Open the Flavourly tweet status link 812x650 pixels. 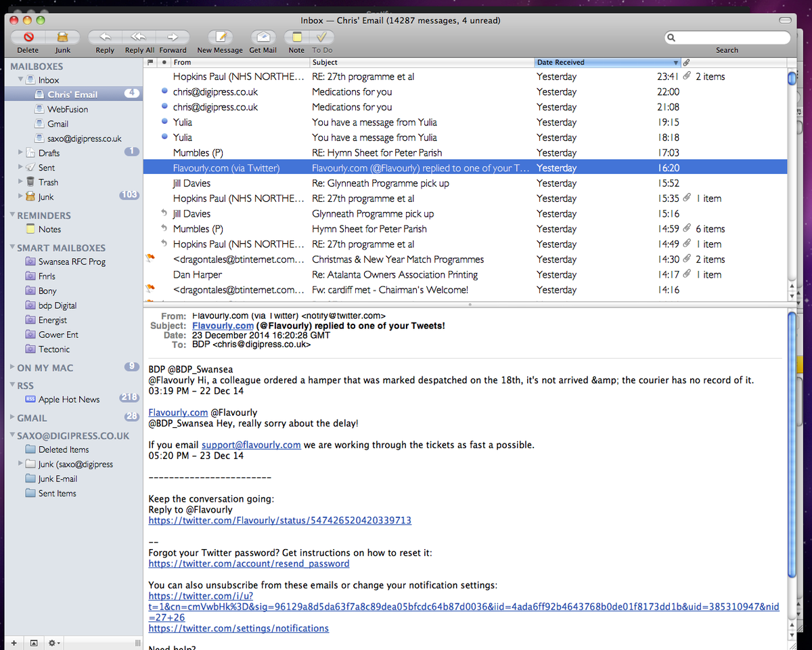(x=280, y=521)
